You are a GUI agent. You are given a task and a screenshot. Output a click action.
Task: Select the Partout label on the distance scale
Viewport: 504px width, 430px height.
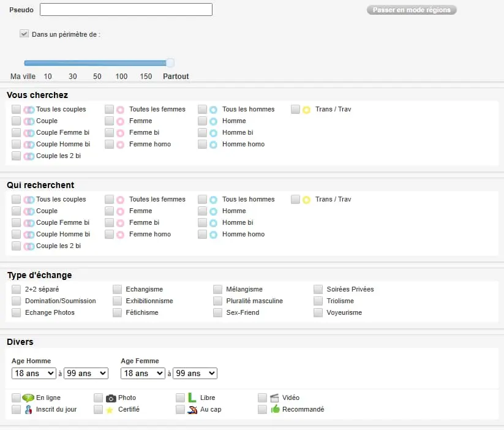click(176, 77)
